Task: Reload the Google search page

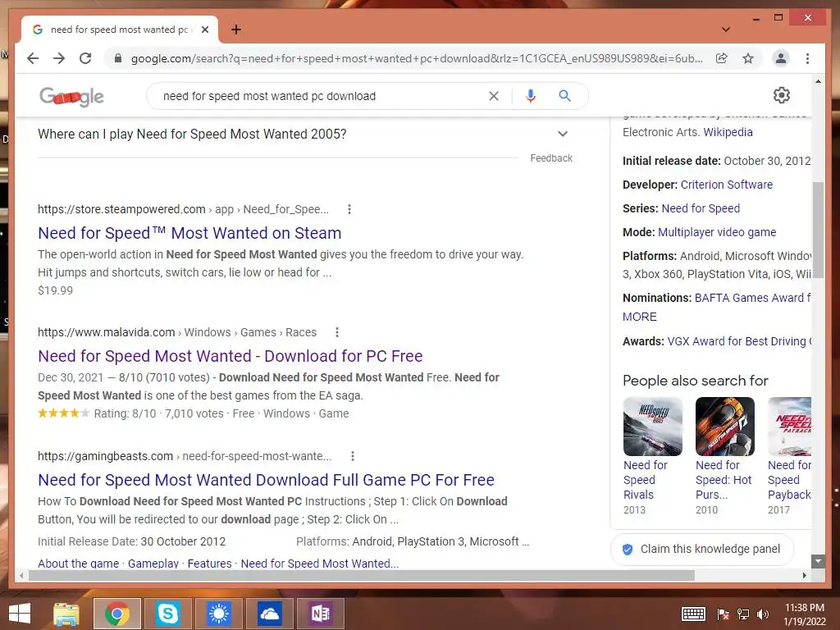Action: tap(85, 58)
